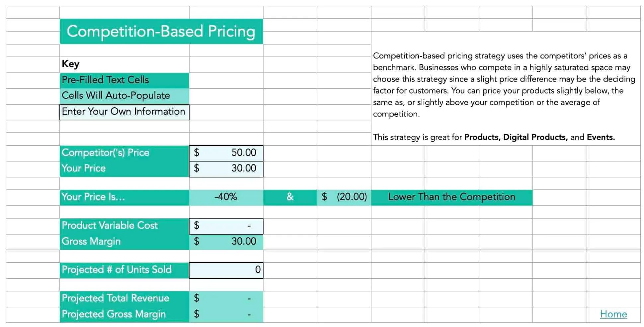Click the 'Lower Than the Competition' cell
The image size is (644, 327).
451,197
